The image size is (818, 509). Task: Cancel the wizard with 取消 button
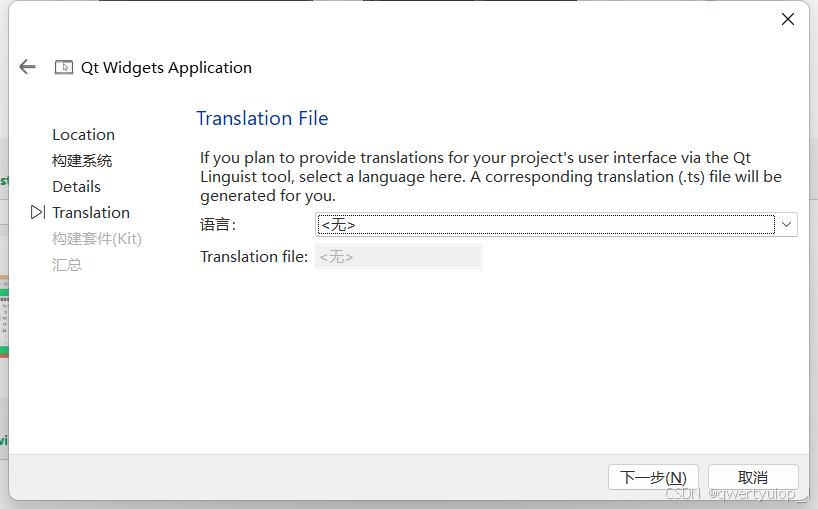(753, 477)
